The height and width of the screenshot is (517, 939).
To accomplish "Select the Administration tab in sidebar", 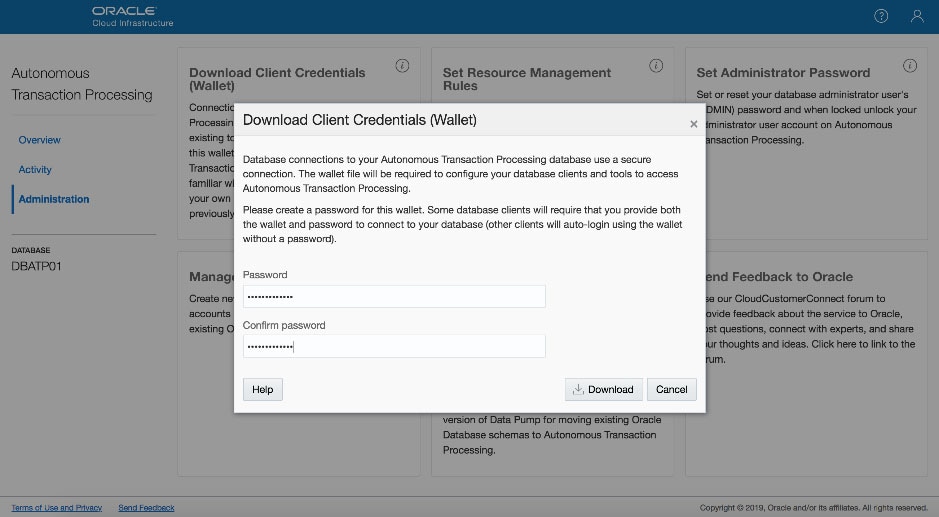I will [x=54, y=199].
